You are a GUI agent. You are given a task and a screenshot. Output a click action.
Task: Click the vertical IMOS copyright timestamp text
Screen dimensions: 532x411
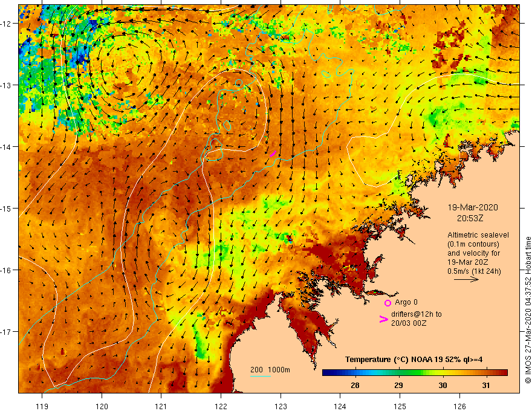tap(528, 310)
